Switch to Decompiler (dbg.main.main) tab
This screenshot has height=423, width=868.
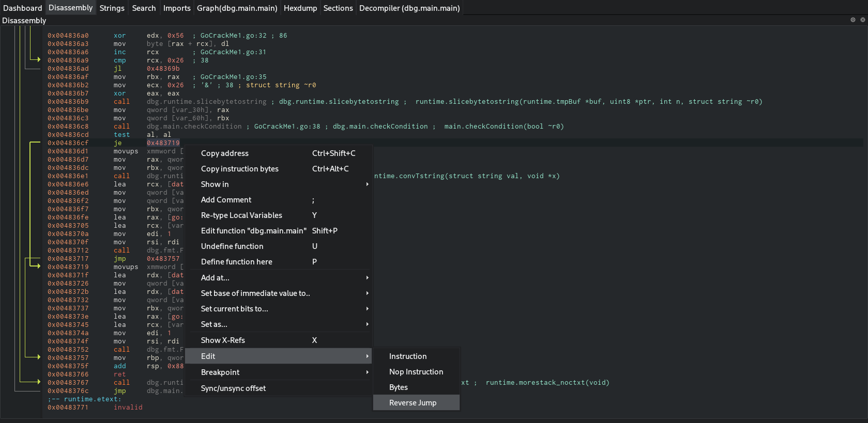[409, 8]
